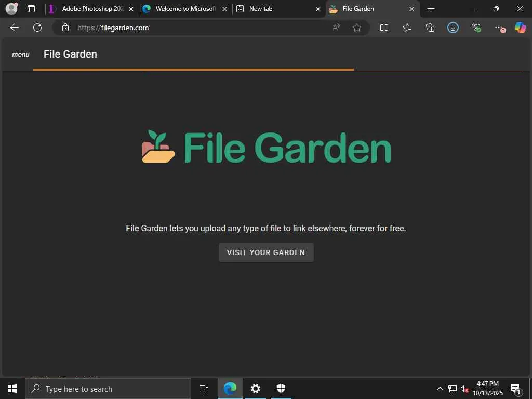
Task: Go back to the previous page
Action: (14, 28)
